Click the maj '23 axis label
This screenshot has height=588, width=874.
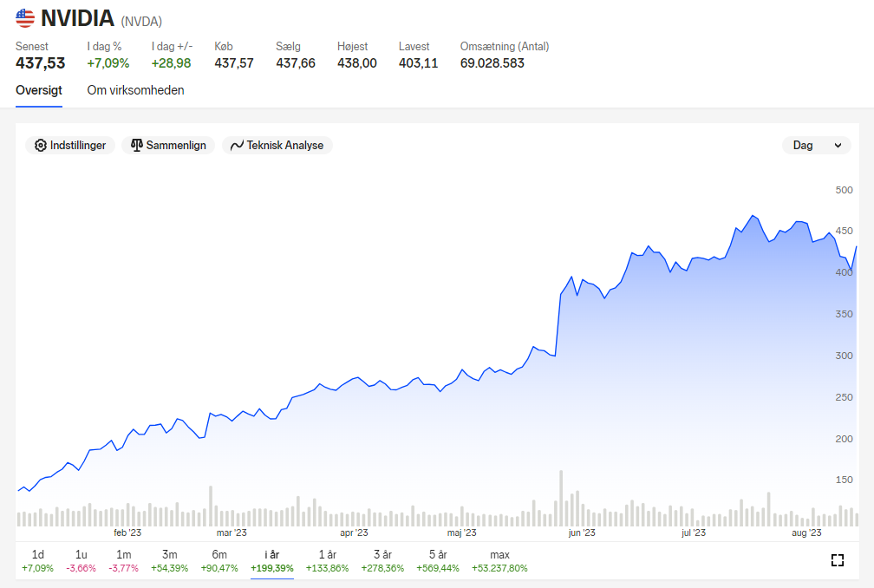tap(461, 532)
